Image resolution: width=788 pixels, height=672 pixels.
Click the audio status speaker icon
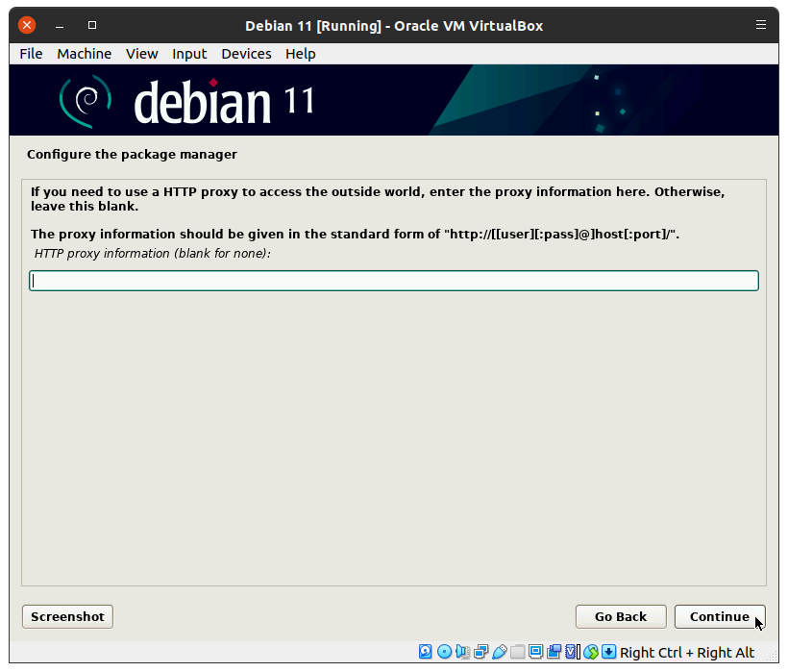(x=462, y=652)
